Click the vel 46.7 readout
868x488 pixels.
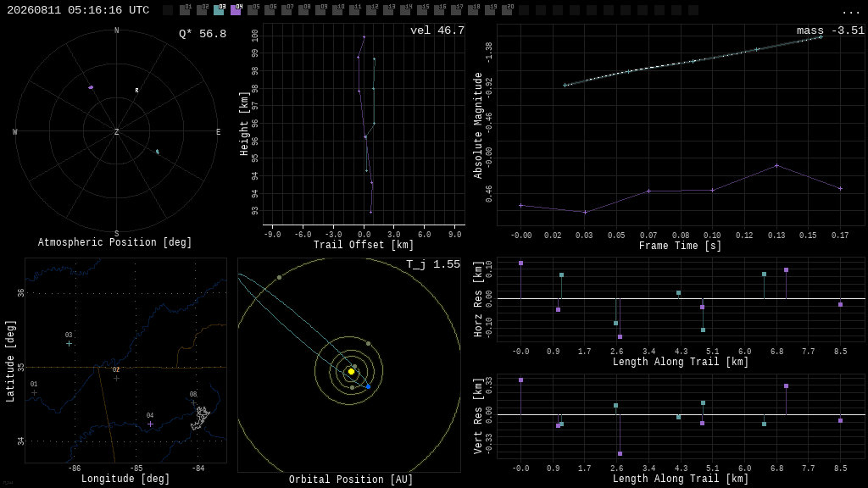tap(437, 30)
